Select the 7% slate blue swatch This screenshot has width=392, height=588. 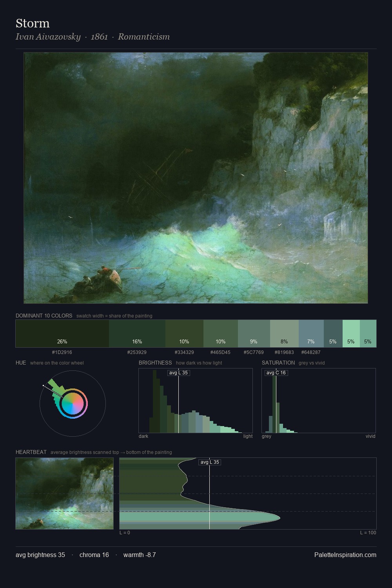point(311,334)
